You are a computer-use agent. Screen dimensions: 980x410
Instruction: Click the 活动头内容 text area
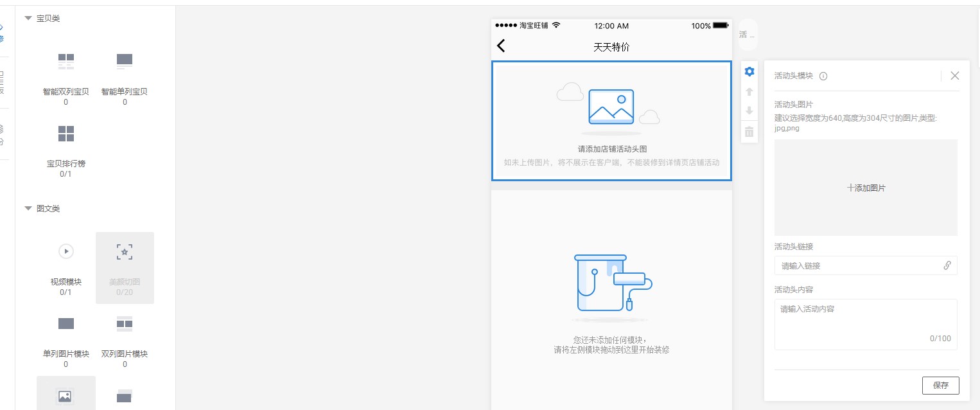tap(865, 324)
